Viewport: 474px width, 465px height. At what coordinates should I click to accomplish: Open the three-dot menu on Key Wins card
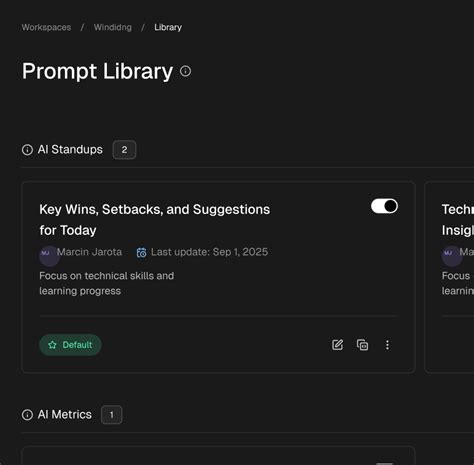point(387,345)
